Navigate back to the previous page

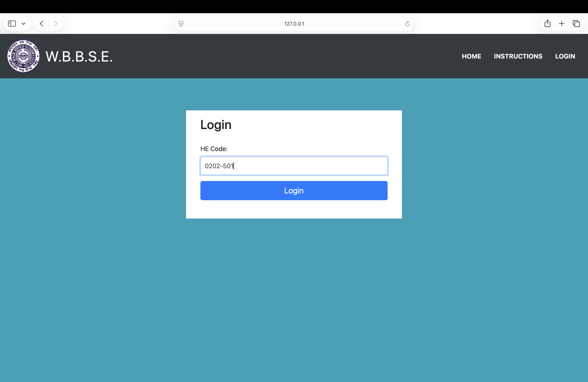(42, 23)
